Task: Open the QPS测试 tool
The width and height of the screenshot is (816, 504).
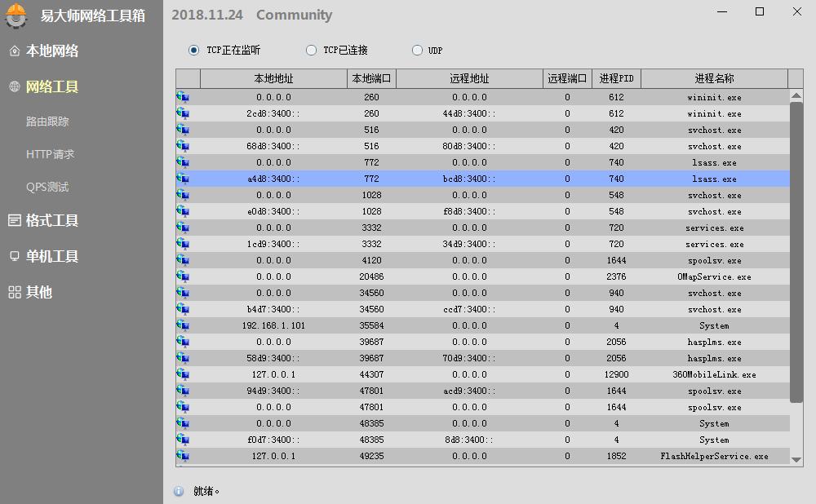Action: coord(47,187)
